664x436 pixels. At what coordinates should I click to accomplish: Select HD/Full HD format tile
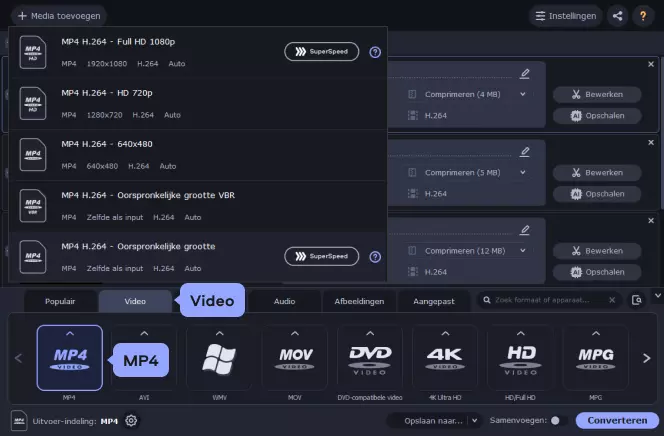tap(520, 358)
